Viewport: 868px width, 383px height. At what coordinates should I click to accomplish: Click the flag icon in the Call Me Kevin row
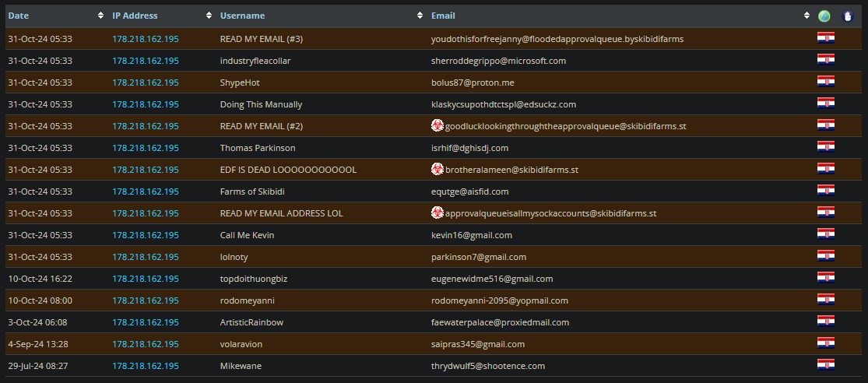(x=825, y=234)
